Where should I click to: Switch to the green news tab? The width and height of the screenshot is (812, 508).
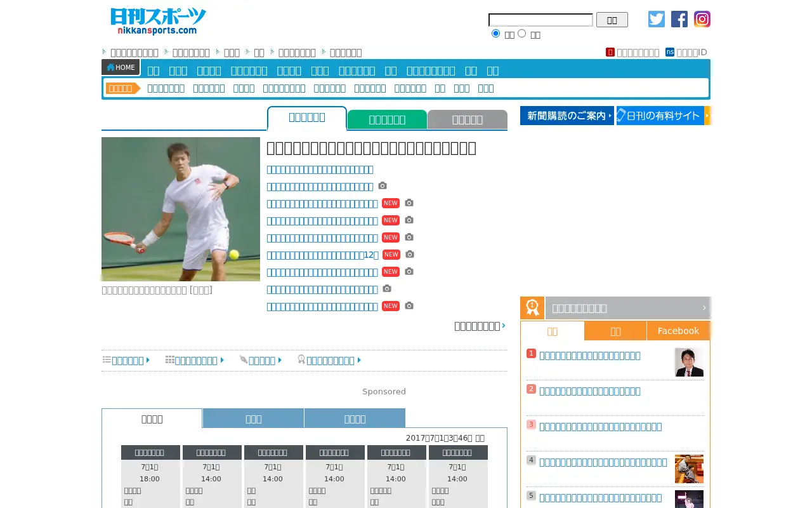click(x=387, y=119)
